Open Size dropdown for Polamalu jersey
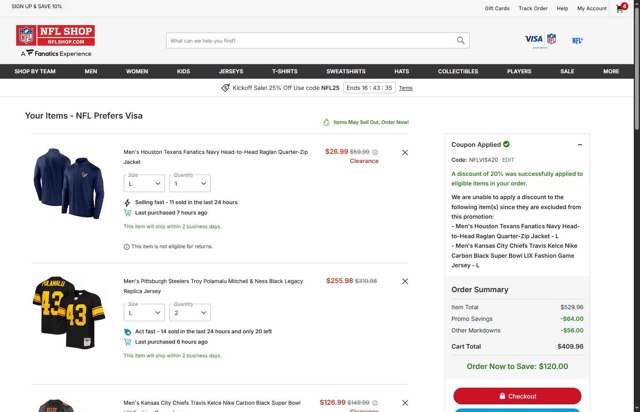640x412 pixels. click(144, 312)
